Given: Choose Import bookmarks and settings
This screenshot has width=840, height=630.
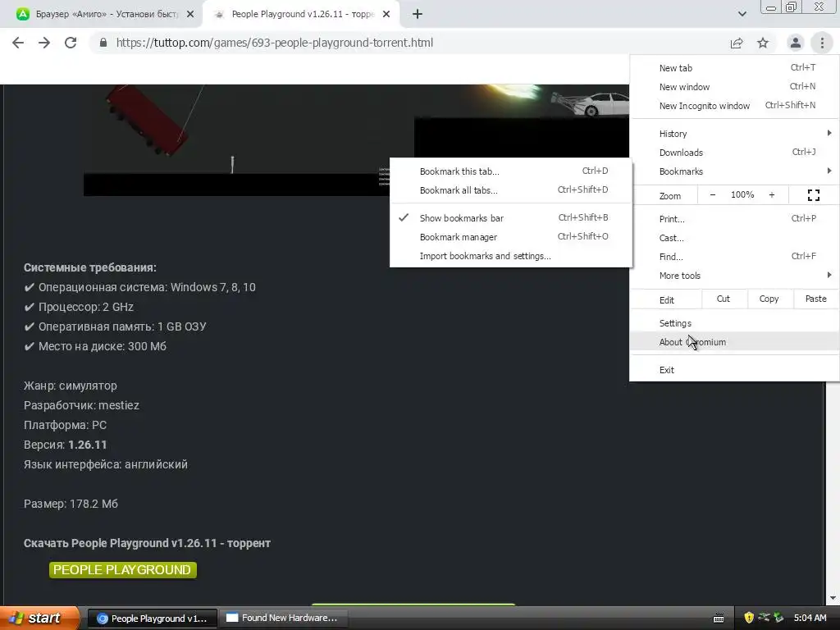Looking at the screenshot, I should click(x=511, y=256).
